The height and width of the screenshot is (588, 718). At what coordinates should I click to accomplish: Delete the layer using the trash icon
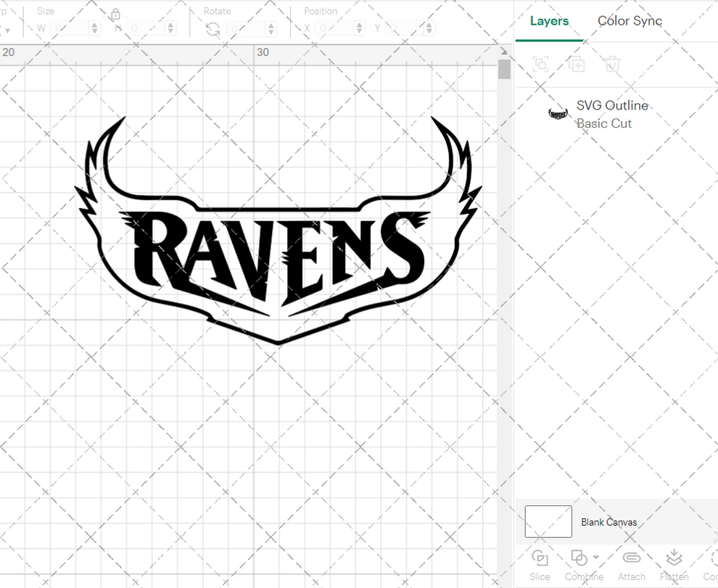pyautogui.click(x=611, y=65)
